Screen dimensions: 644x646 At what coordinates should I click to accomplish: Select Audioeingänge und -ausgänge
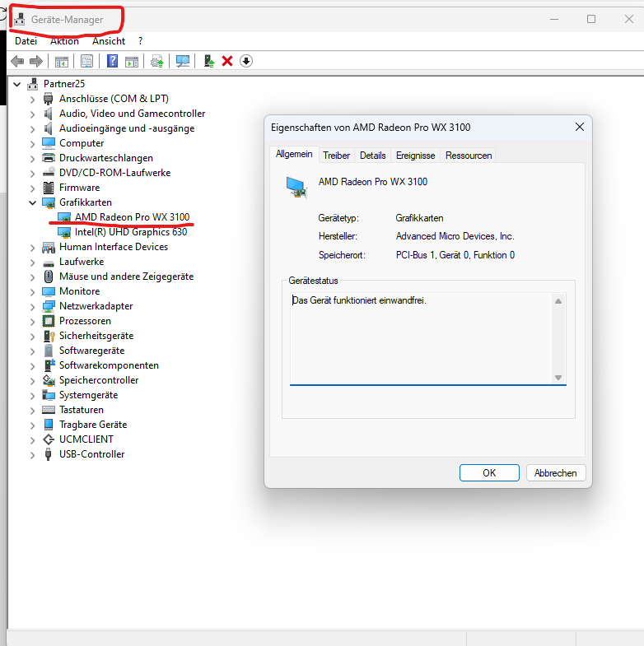127,128
